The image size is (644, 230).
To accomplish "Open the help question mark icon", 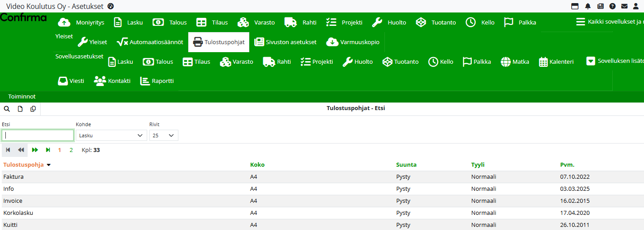I will coord(612,6).
